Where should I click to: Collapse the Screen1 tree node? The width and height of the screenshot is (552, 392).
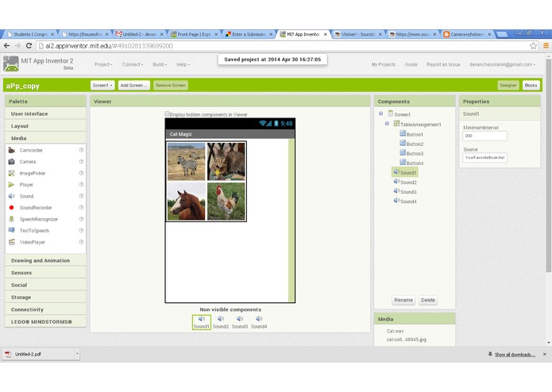click(x=381, y=113)
